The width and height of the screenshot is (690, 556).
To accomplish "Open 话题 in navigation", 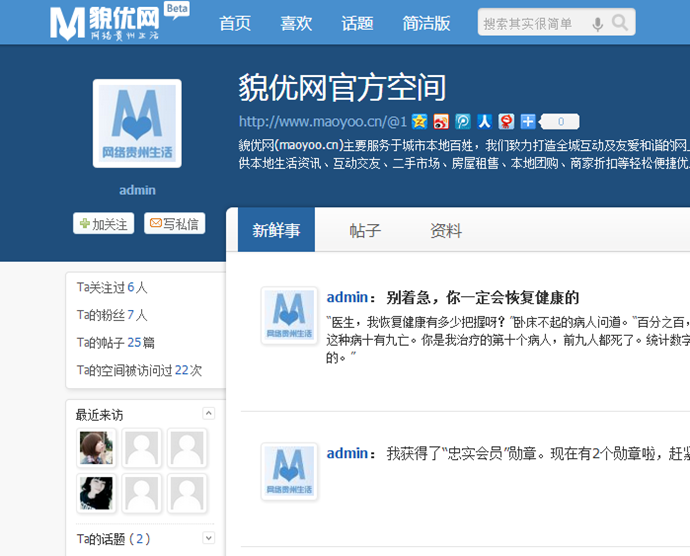I will point(357,23).
